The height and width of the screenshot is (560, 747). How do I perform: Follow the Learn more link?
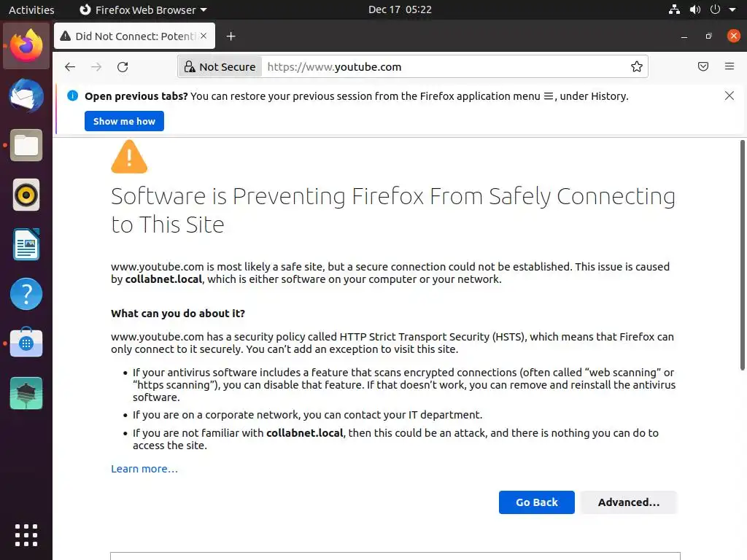point(144,469)
